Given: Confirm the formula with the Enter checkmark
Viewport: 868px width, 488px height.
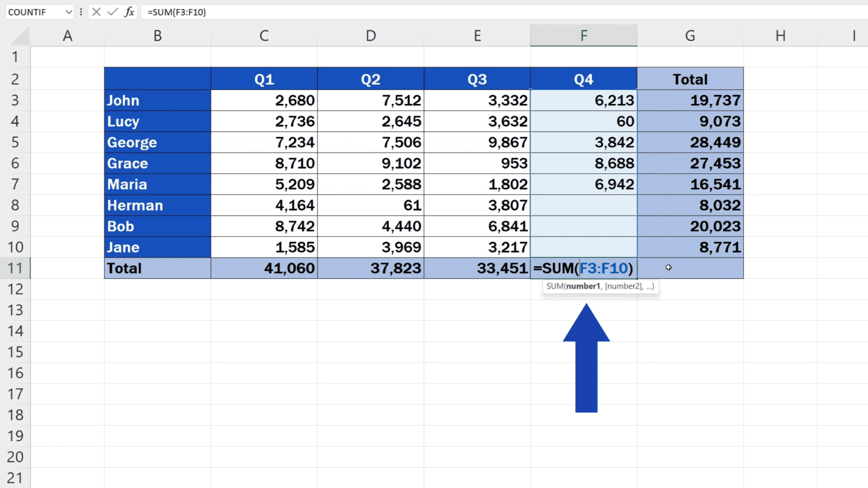Looking at the screenshot, I should click(112, 12).
